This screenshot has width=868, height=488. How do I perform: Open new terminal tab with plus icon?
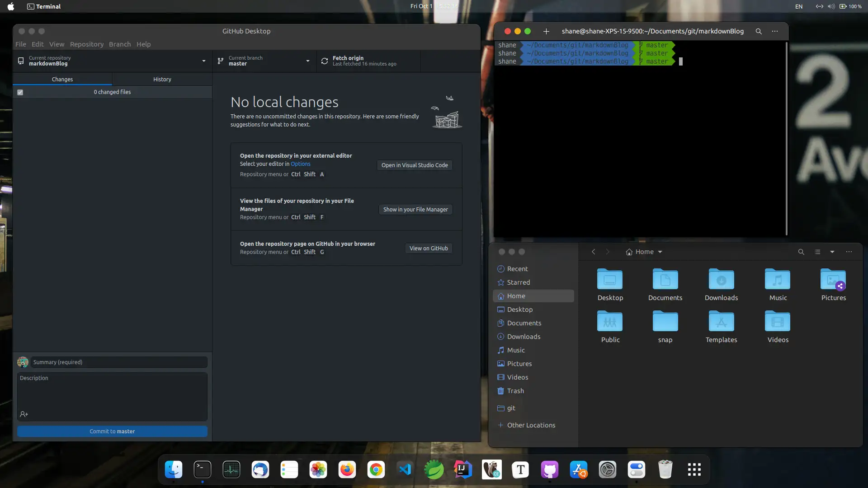pyautogui.click(x=546, y=31)
